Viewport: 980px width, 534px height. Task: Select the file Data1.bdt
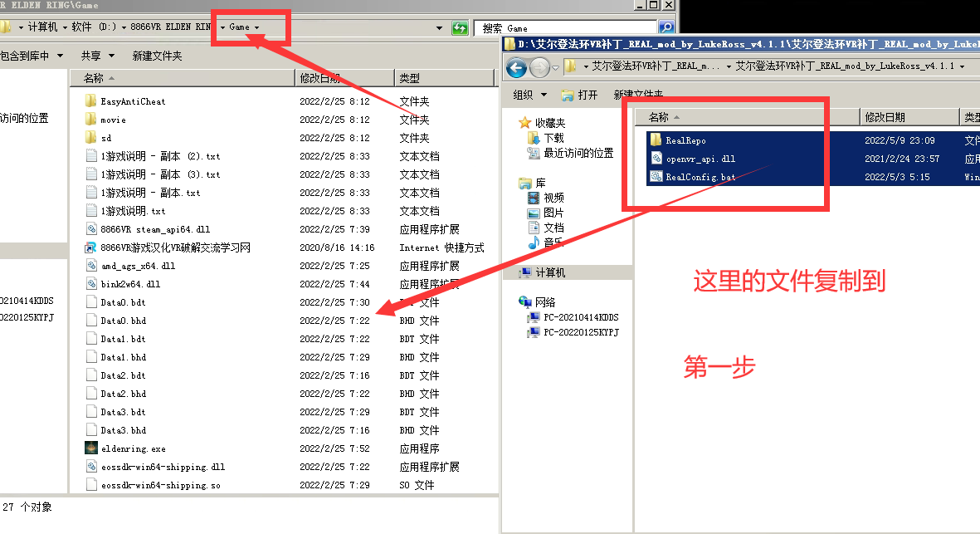[123, 339]
